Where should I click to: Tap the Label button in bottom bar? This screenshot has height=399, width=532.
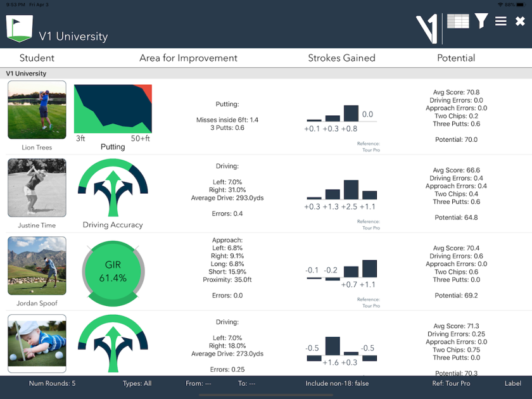(x=512, y=383)
